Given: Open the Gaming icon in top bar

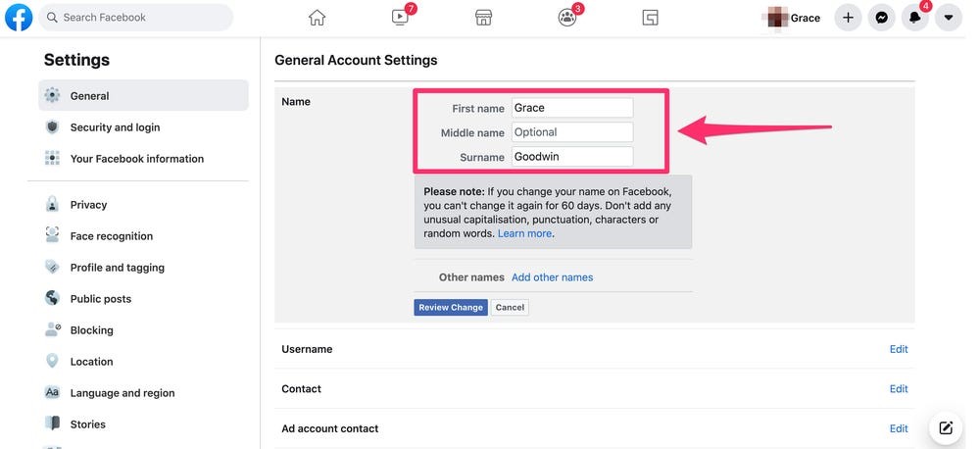Looking at the screenshot, I should click(650, 18).
